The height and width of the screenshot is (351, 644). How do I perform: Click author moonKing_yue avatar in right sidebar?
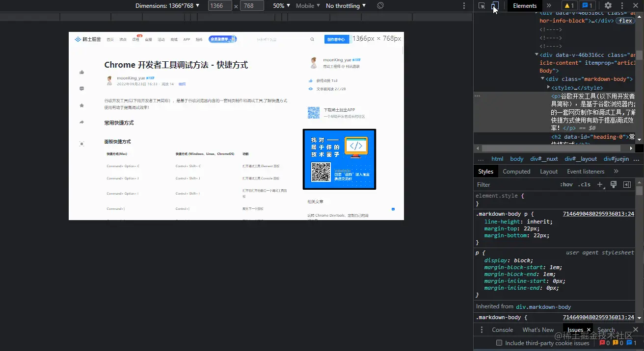point(313,62)
